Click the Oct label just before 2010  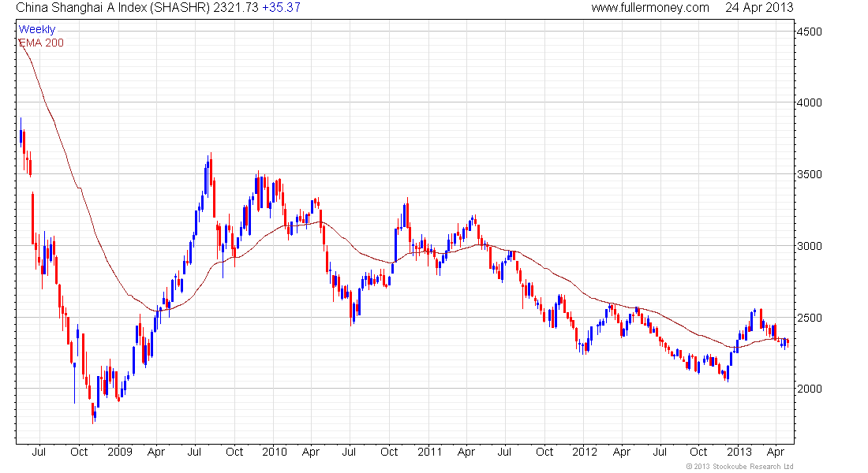(x=234, y=452)
